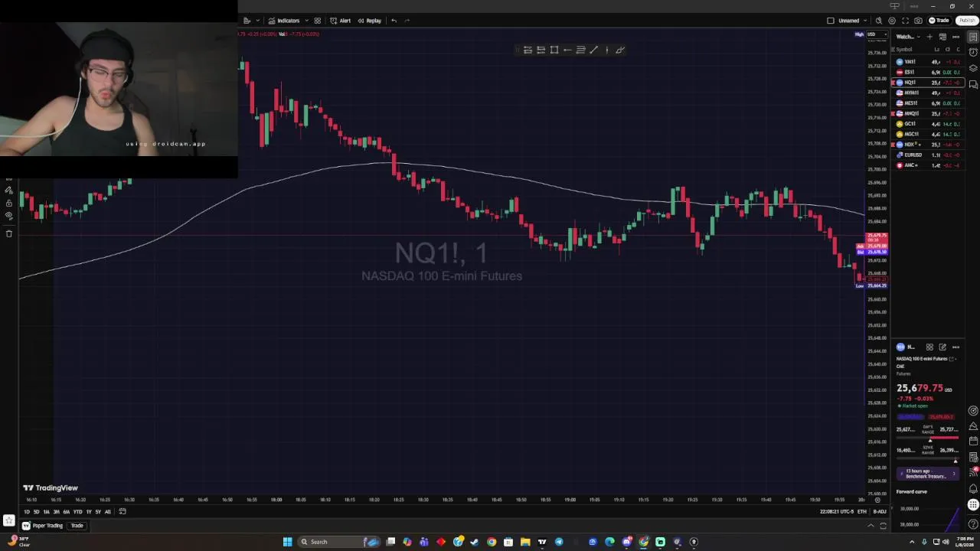This screenshot has width=980, height=551.
Task: Select the 5D time range
Action: tap(37, 512)
